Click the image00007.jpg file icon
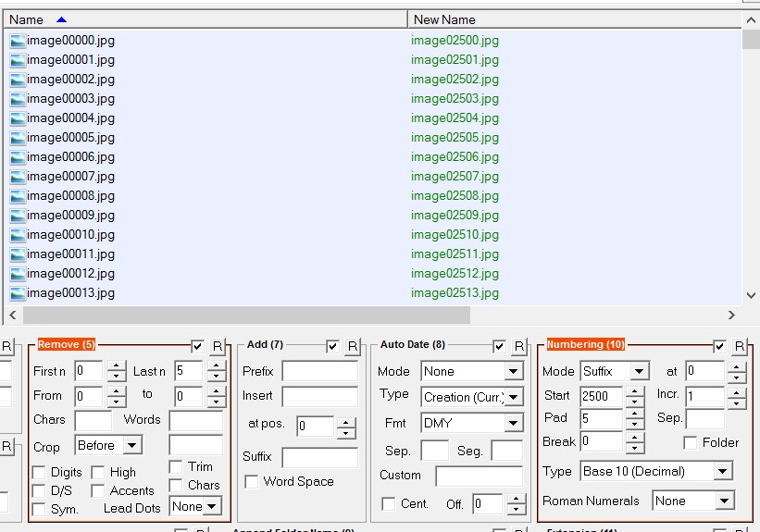 coord(18,177)
